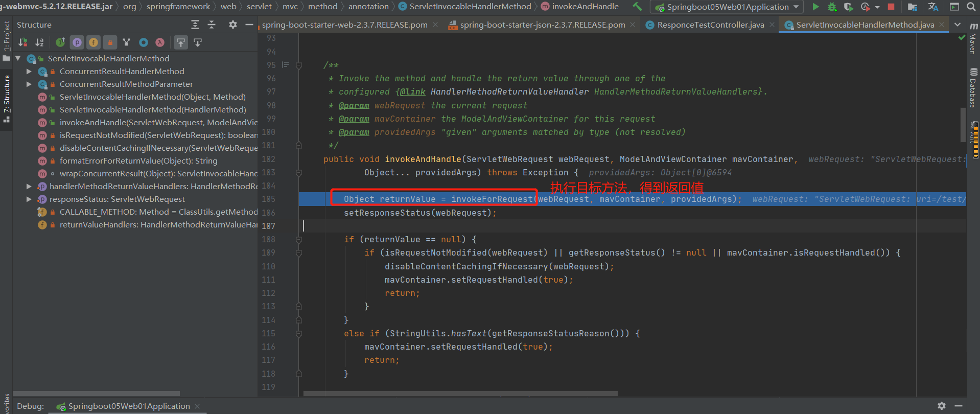
Task: Click Autoscroll from Source icon
Action: coord(198,42)
